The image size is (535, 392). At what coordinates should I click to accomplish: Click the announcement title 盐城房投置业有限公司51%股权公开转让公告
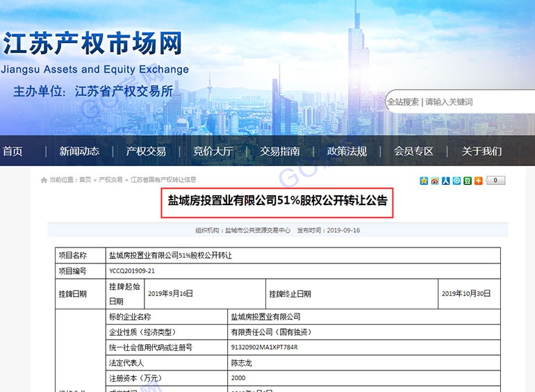pos(277,201)
